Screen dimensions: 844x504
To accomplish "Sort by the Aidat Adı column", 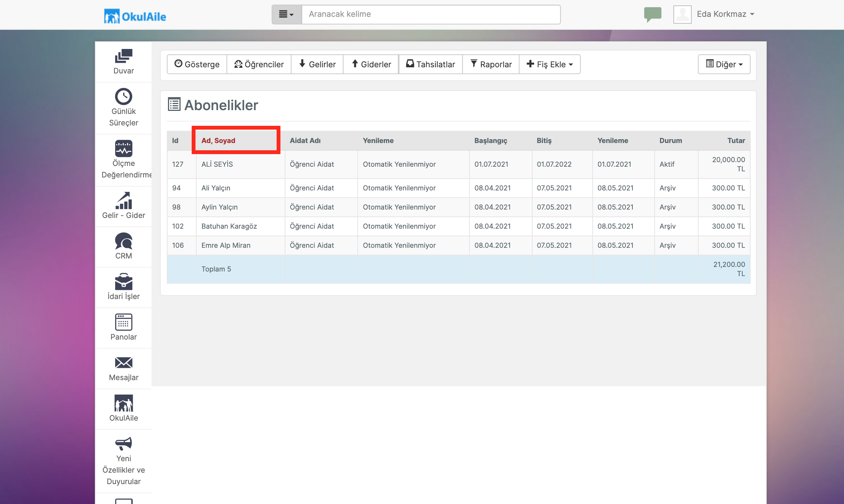I will [x=305, y=140].
